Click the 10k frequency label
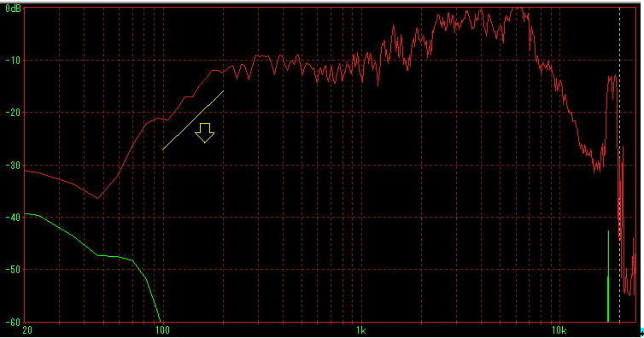The image size is (644, 338). pos(559,330)
